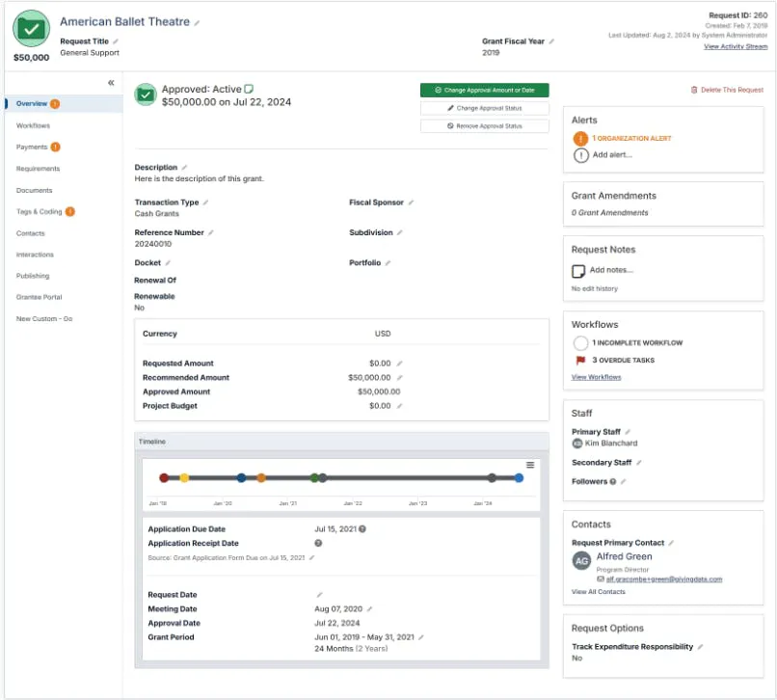Open 3 Overdue Tasks item

click(x=623, y=361)
